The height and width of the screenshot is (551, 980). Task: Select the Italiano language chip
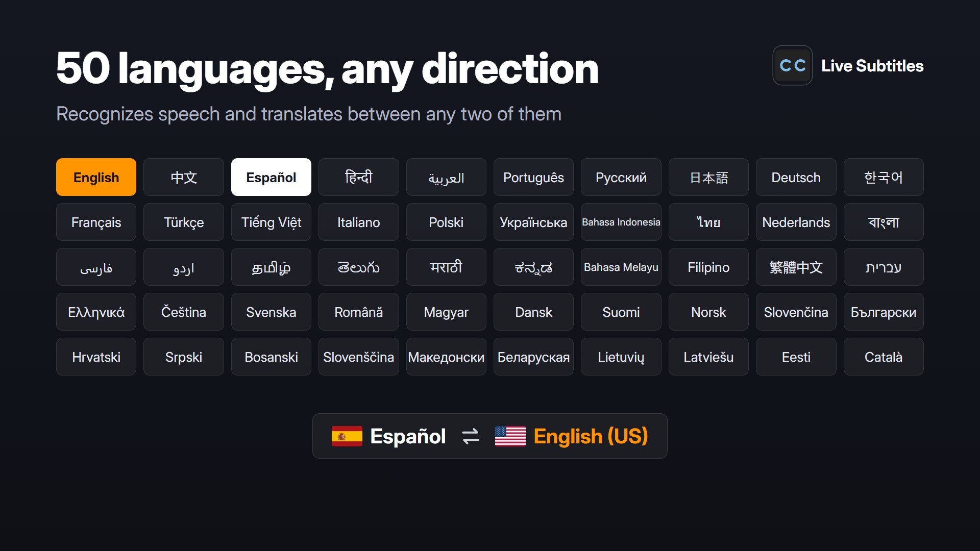[359, 222]
